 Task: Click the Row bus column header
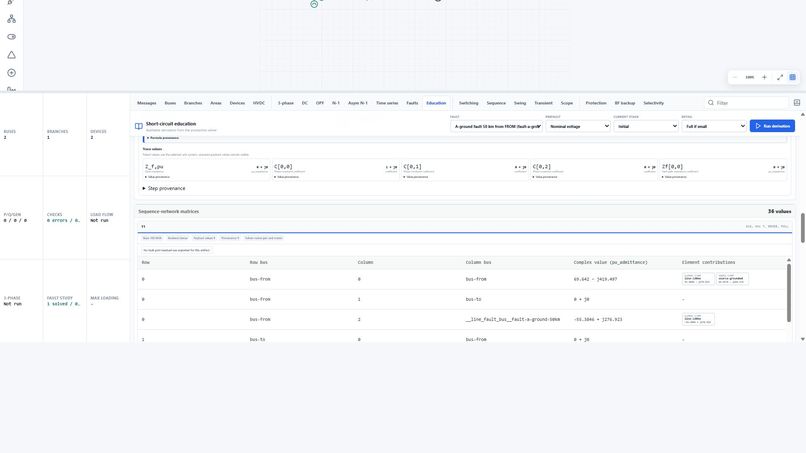(x=259, y=262)
